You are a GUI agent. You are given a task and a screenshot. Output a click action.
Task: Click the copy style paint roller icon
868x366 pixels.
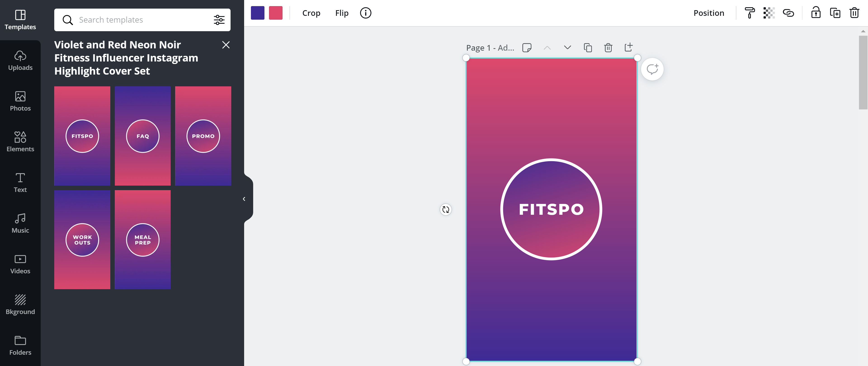coord(749,13)
